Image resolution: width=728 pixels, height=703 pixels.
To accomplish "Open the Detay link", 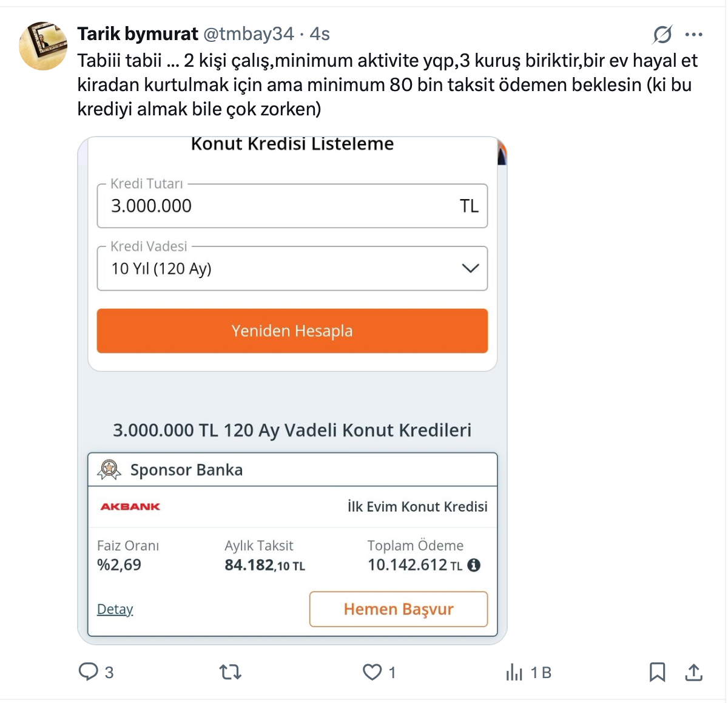I will point(115,609).
